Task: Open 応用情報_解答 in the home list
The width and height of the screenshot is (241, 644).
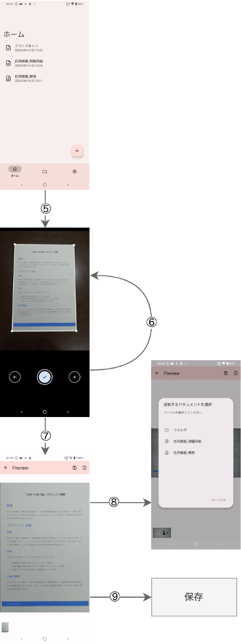Action: pyautogui.click(x=44, y=78)
